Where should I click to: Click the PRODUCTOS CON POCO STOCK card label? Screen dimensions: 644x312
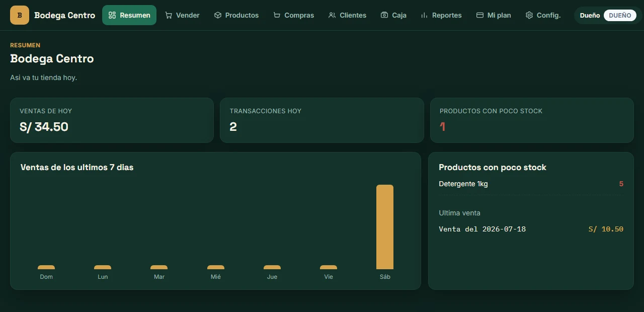tap(491, 111)
